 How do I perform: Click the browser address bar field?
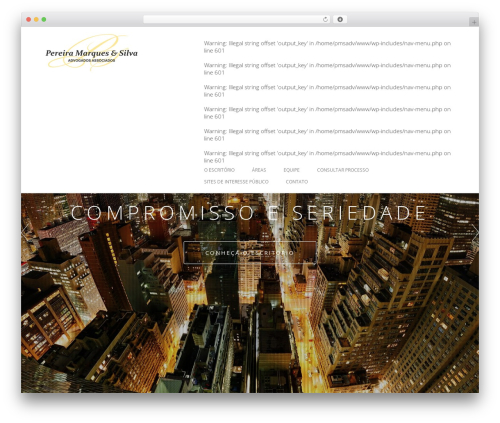[x=236, y=19]
